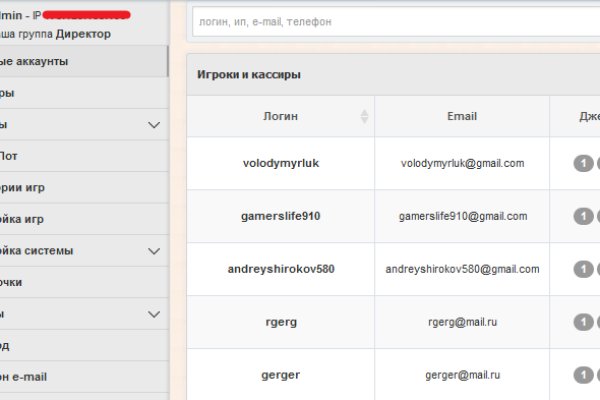
Task: Click the gerger@mail.ru email address
Action: click(x=462, y=375)
